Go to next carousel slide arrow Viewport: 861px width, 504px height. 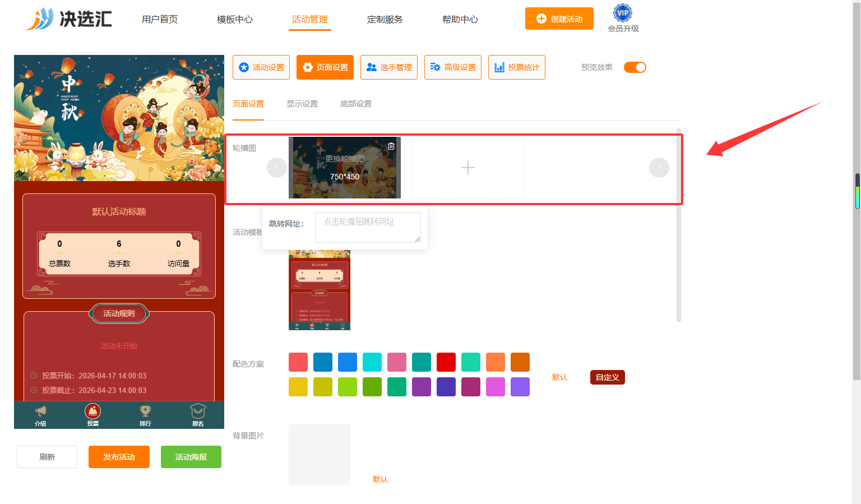(659, 168)
